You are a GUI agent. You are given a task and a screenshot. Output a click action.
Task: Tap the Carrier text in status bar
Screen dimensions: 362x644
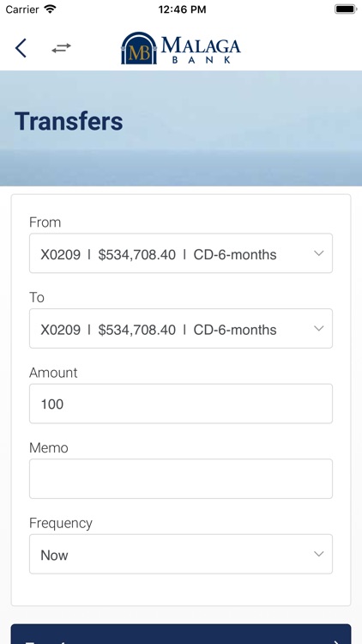click(22, 9)
